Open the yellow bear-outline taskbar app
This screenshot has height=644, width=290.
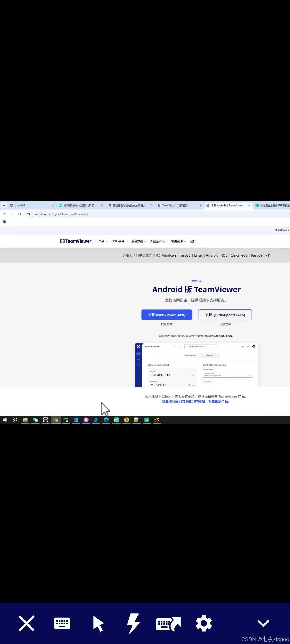[157, 420]
